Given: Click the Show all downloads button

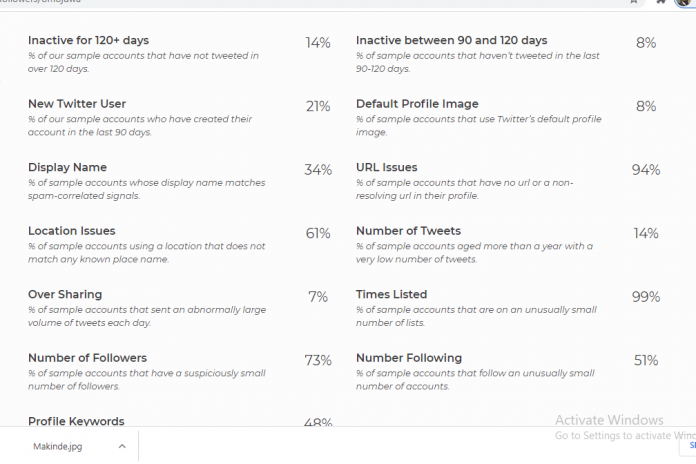Looking at the screenshot, I should tap(691, 446).
